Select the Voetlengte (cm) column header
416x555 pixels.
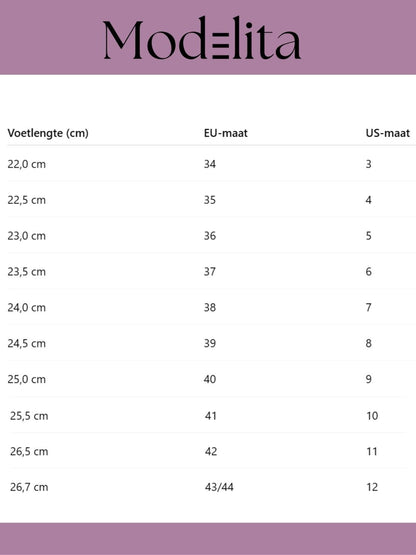[x=48, y=133]
